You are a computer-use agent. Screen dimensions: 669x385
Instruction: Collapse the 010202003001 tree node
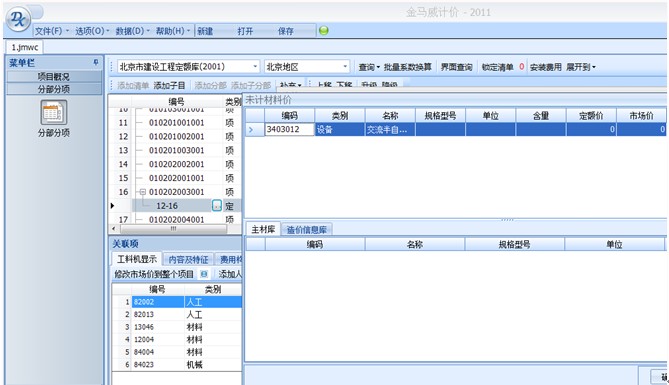[143, 192]
